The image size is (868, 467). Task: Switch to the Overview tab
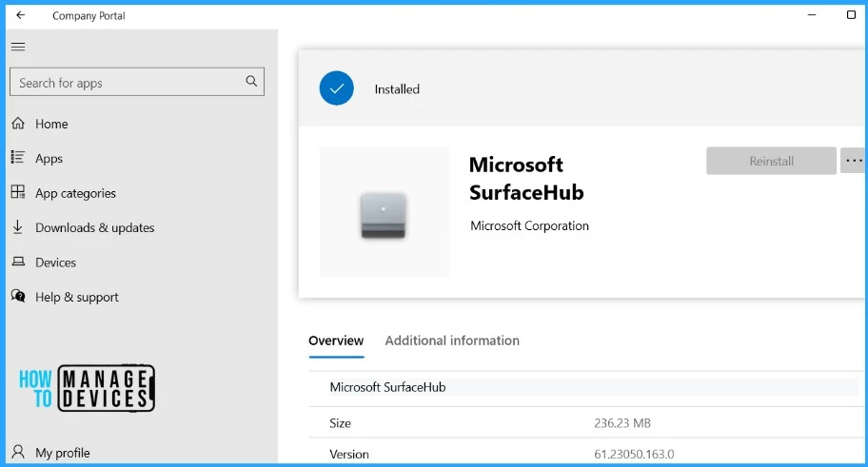coord(336,341)
